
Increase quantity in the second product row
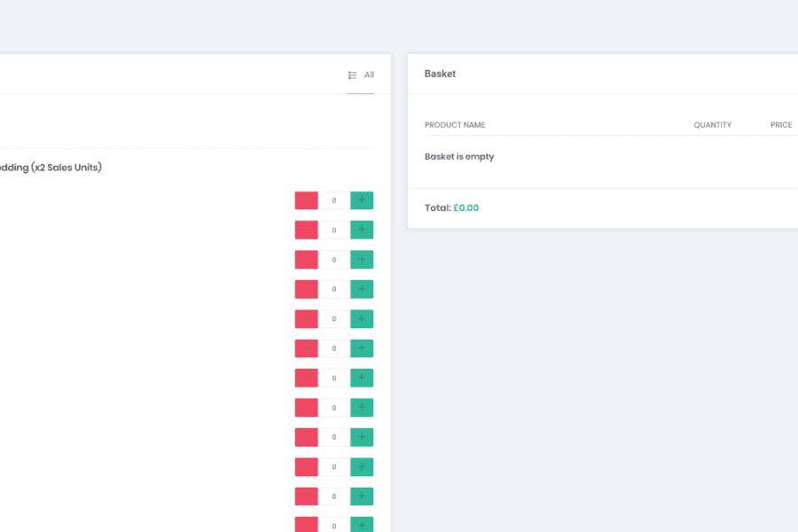(362, 230)
